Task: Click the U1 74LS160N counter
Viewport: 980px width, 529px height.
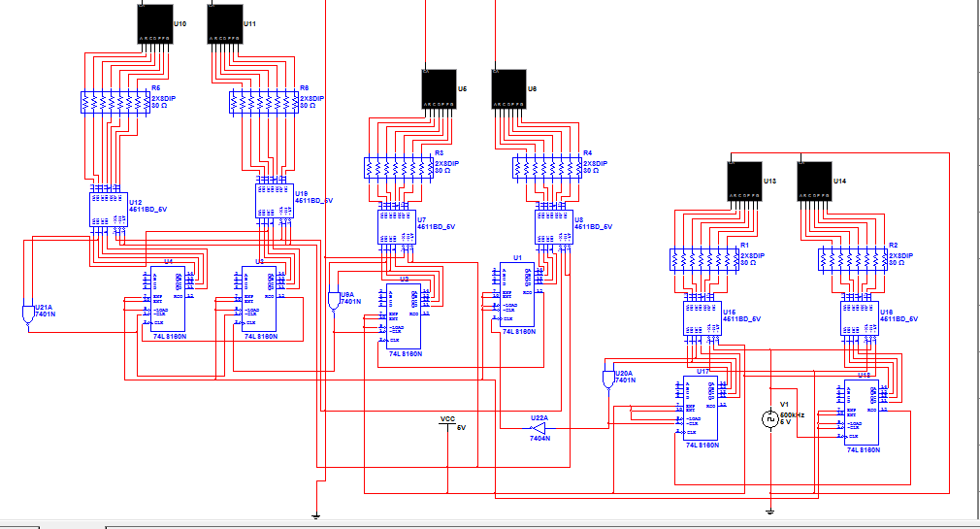Action: 517,294
